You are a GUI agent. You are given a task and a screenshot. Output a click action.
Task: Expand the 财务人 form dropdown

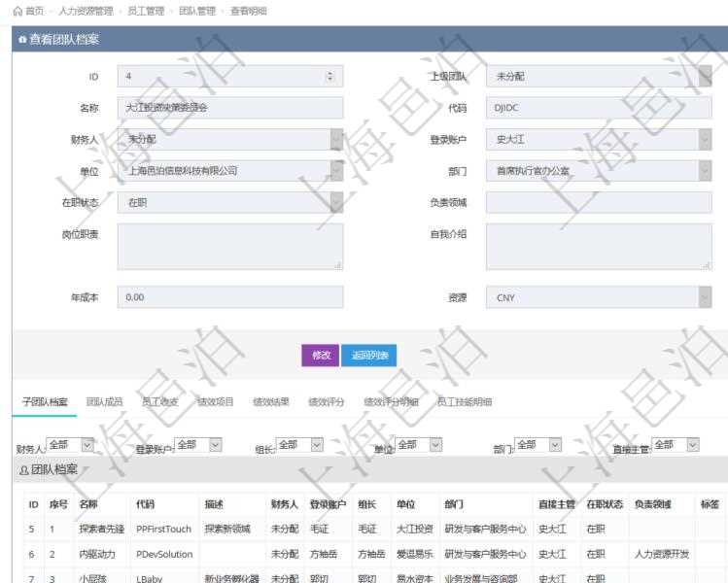[336, 139]
